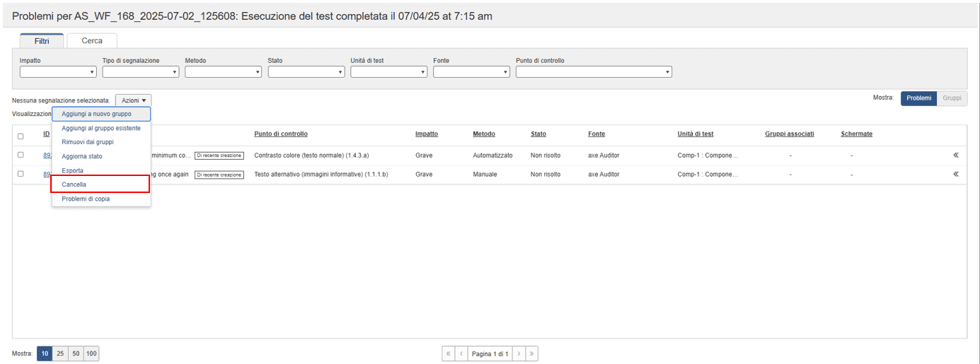980x364 pixels.
Task: Check the box for the Testo alternativo issue
Action: tap(21, 174)
